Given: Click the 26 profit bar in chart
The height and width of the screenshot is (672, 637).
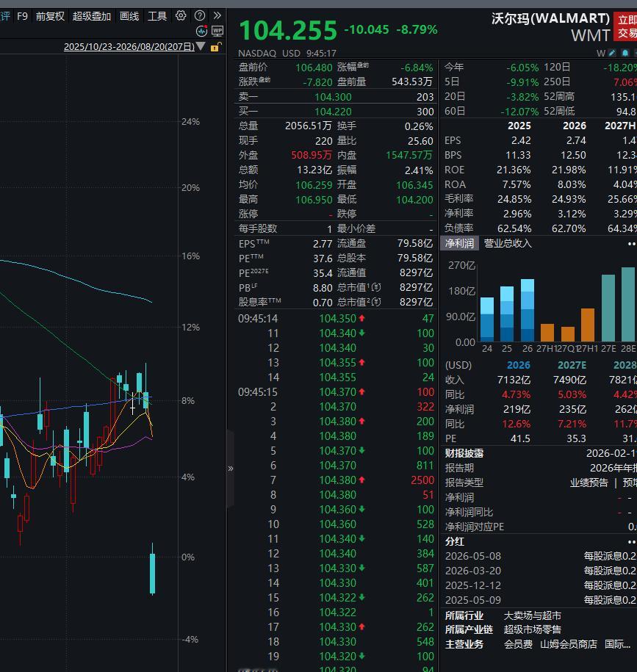Looking at the screenshot, I should (528, 310).
